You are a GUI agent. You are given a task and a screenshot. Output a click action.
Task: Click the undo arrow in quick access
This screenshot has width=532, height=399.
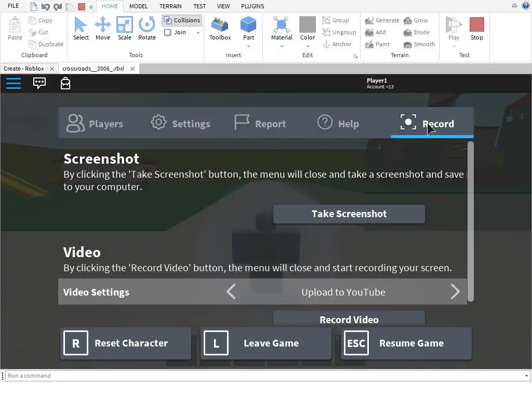pyautogui.click(x=46, y=6)
